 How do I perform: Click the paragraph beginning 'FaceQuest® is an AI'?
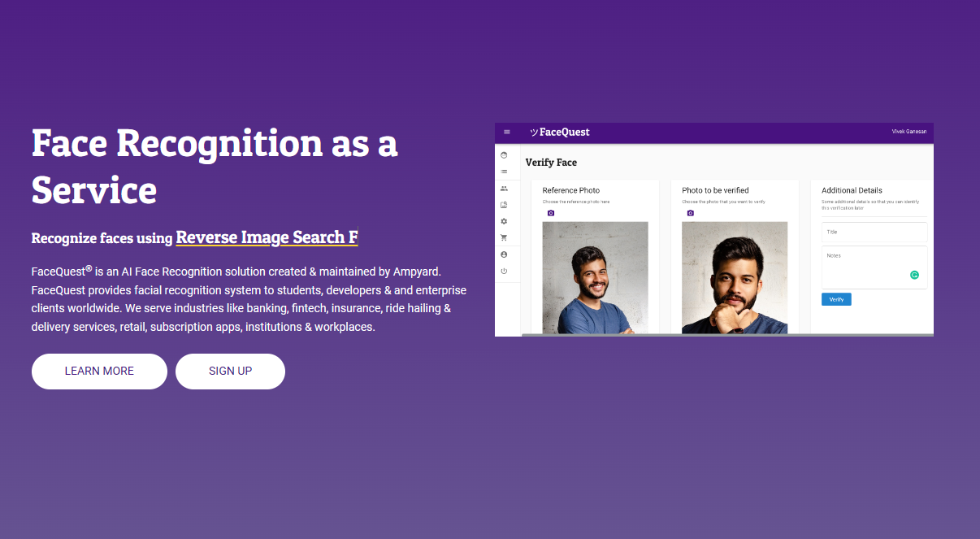249,298
